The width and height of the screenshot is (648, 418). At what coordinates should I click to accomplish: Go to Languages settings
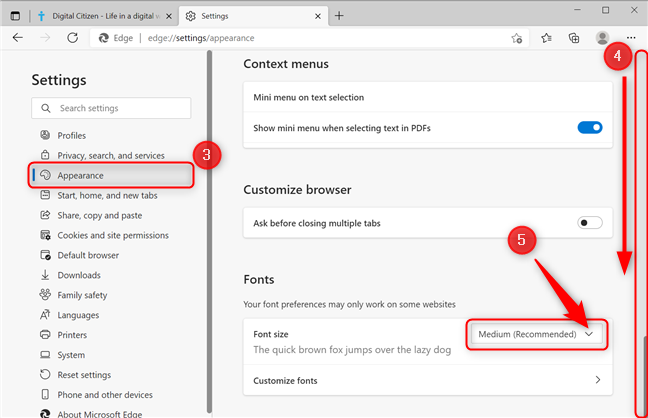tap(78, 315)
